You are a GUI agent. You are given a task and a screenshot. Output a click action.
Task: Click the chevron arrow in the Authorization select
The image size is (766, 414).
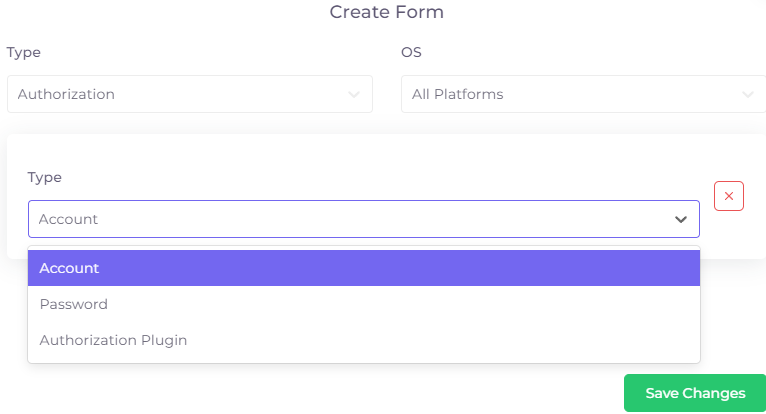coord(354,94)
